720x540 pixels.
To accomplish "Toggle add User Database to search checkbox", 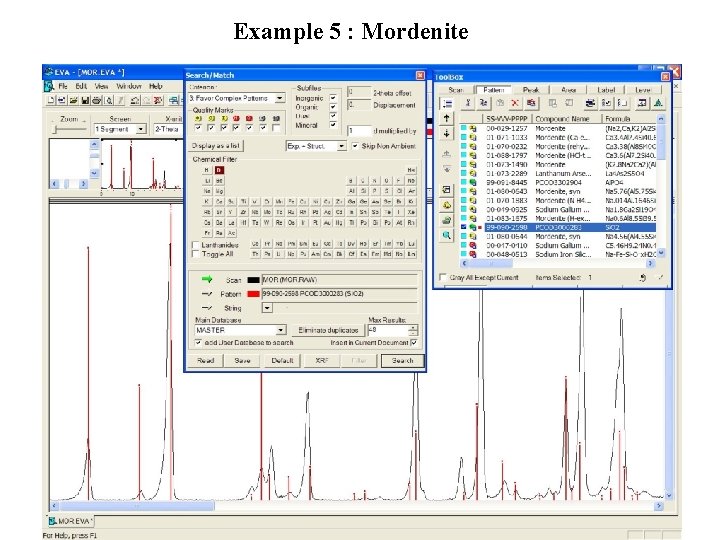I will pyautogui.click(x=198, y=342).
